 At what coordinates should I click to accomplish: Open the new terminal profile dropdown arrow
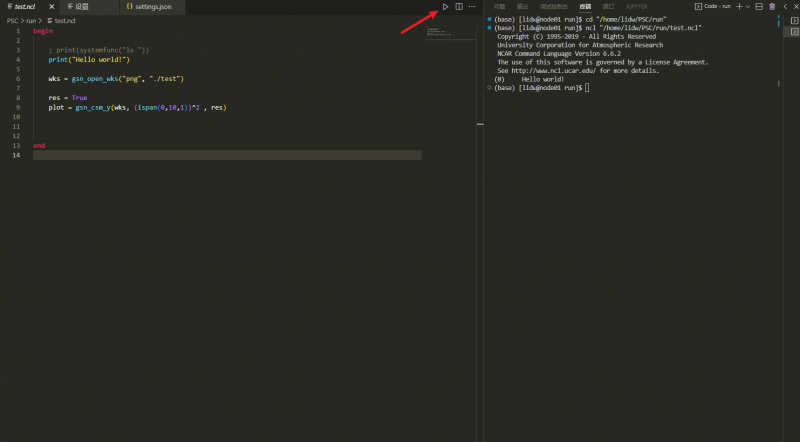(x=748, y=7)
